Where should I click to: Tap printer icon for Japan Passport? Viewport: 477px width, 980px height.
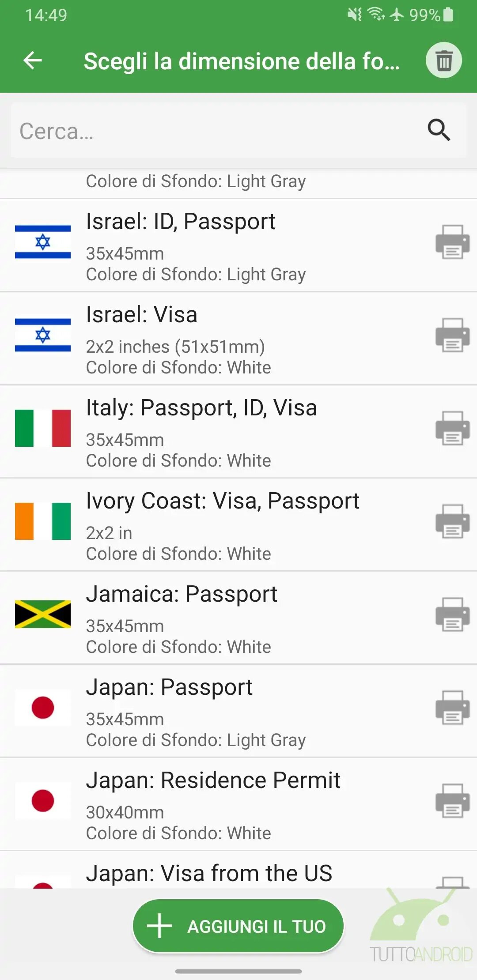[x=452, y=708]
